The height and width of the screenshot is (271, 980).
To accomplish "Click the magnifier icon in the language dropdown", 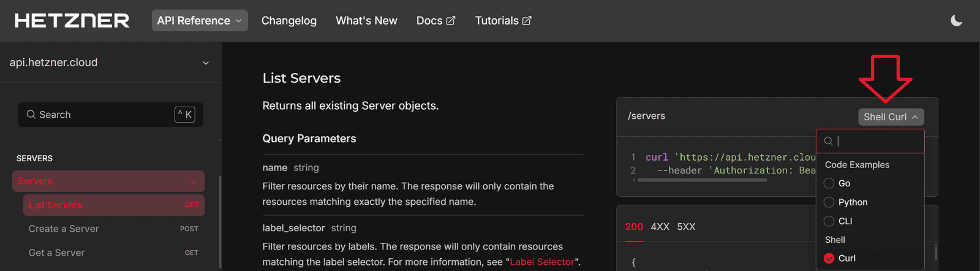I will tap(828, 141).
